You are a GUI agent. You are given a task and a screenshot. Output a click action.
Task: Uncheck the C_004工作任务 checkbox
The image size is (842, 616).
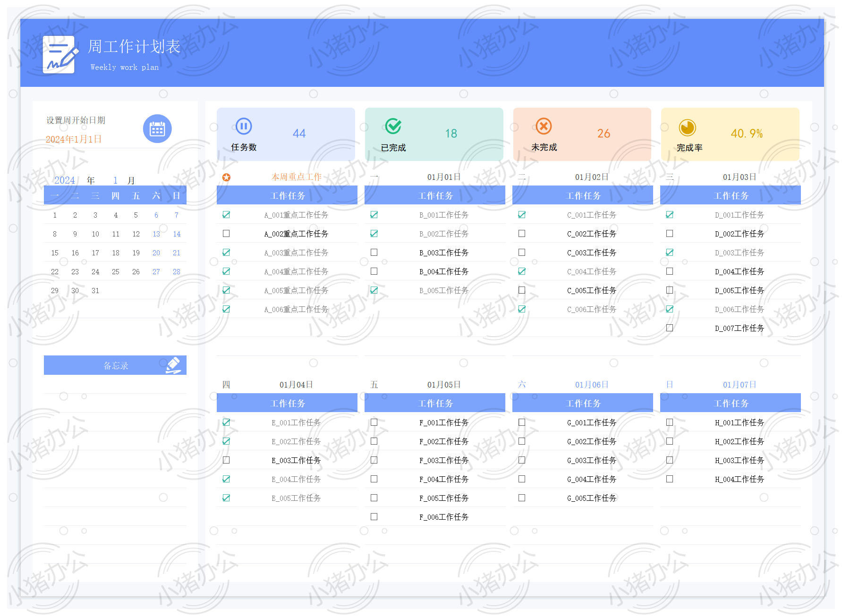522,271
